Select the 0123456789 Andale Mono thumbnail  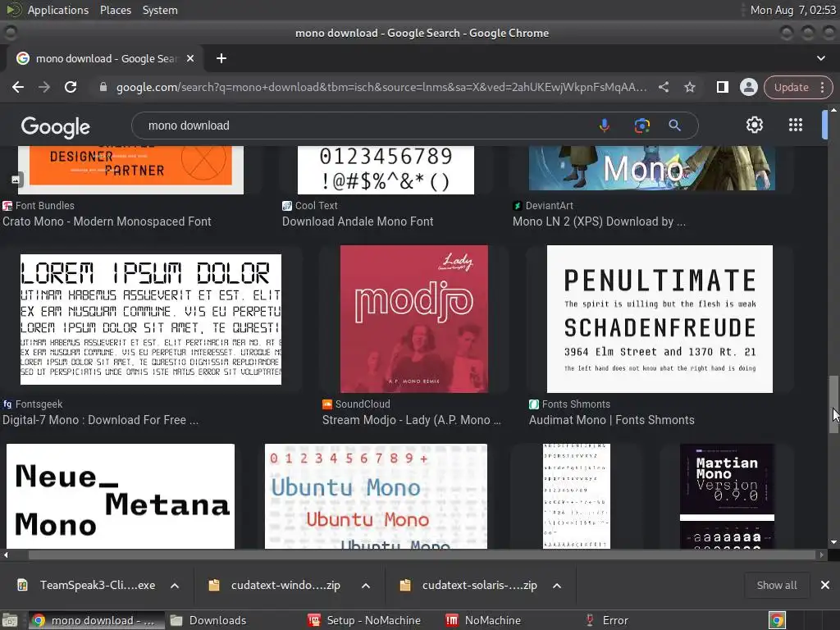386,169
